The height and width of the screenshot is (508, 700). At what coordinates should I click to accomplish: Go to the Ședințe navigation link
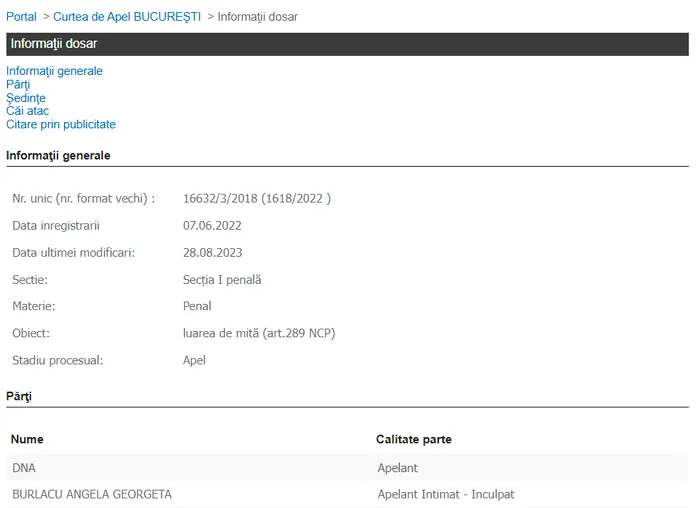click(26, 98)
